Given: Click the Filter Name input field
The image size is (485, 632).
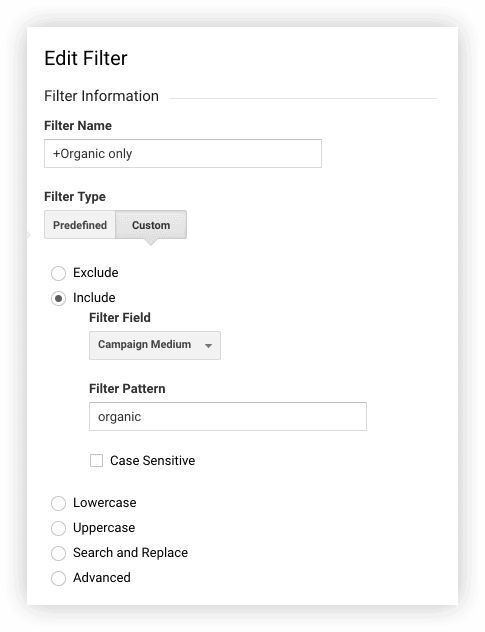Looking at the screenshot, I should 183,154.
